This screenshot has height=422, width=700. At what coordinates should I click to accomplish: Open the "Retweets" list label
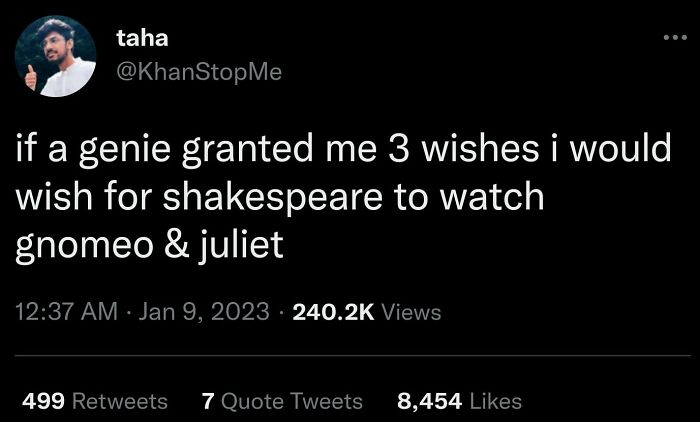click(x=121, y=401)
